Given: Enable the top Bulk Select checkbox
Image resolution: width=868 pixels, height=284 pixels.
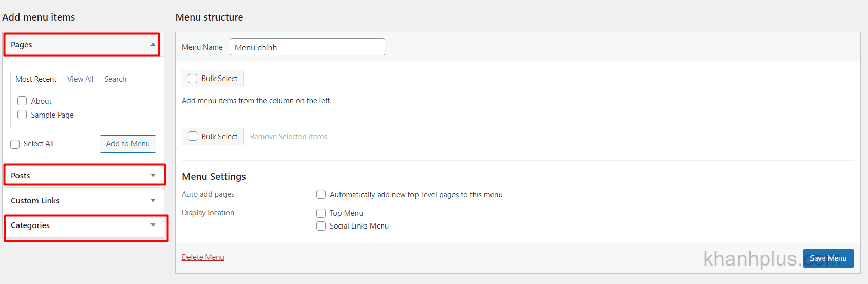Looking at the screenshot, I should (193, 79).
